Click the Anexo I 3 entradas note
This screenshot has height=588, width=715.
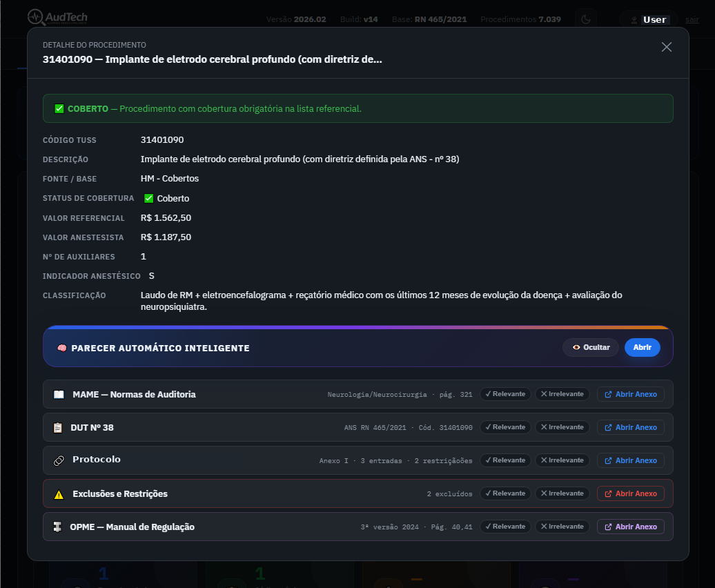click(x=396, y=461)
